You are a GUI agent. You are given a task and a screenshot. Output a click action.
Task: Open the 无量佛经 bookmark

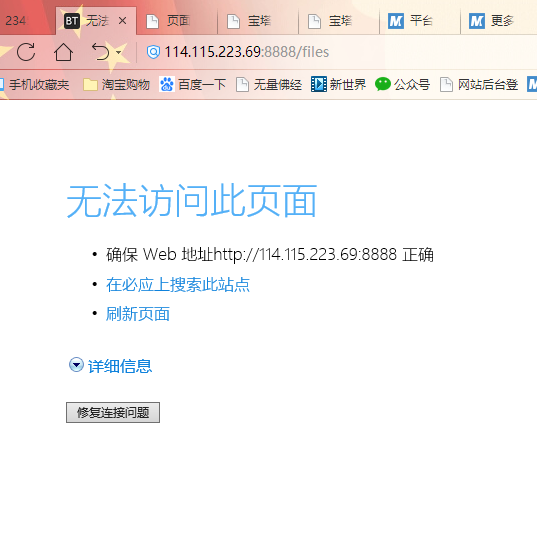269,85
